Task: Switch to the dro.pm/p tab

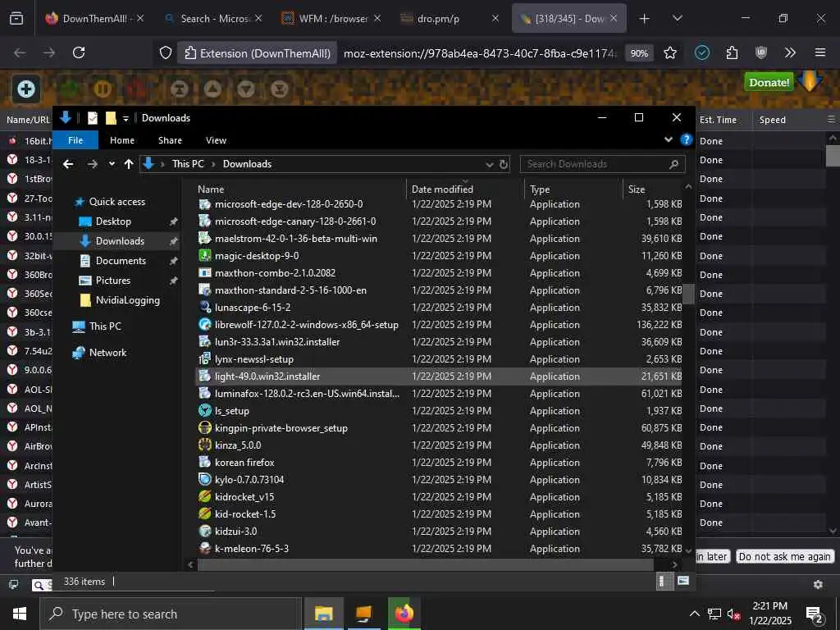Action: (x=449, y=19)
